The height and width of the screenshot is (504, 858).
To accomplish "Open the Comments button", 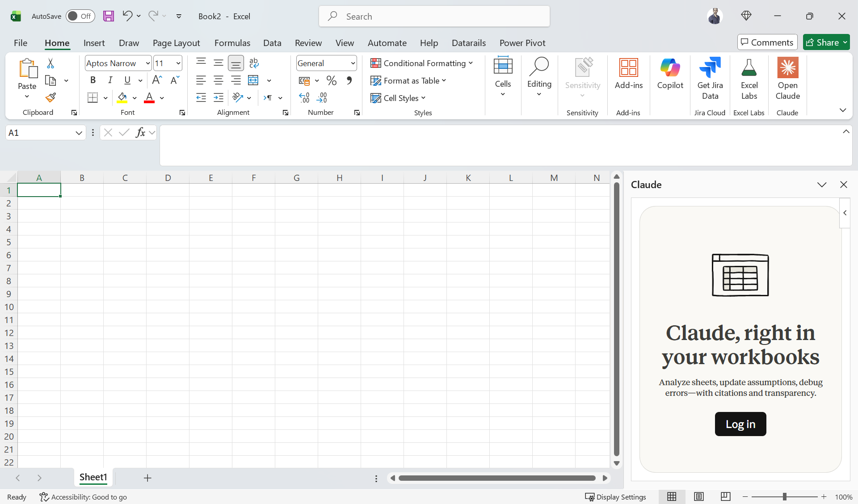I will pos(767,42).
